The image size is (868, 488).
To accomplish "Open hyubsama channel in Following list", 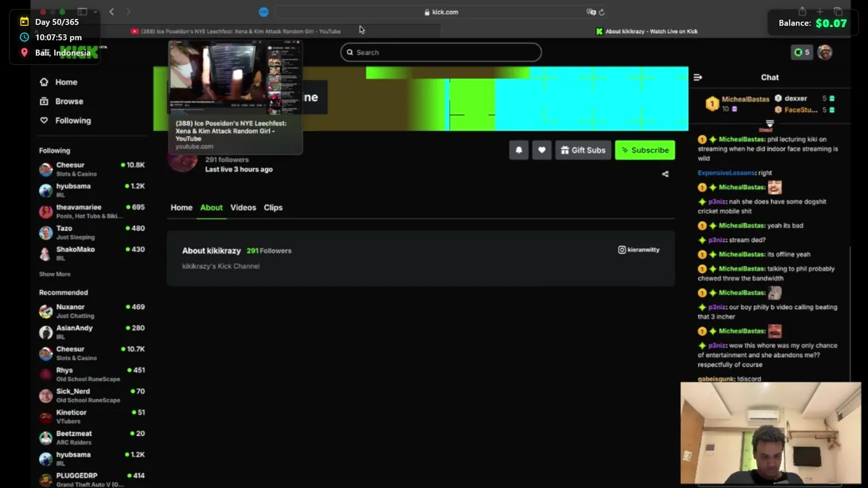I will tap(92, 190).
